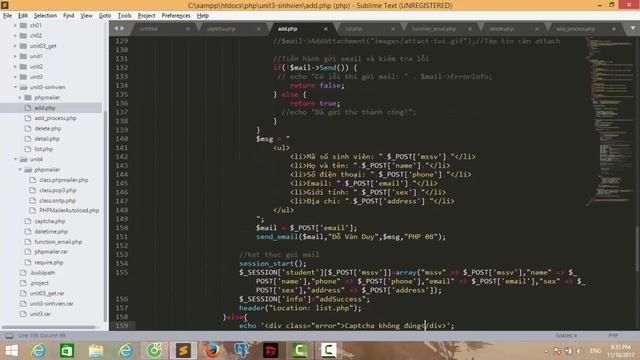640x360 pixels.
Task: Collapse phpmailer folder under unit4
Action: click(20, 169)
